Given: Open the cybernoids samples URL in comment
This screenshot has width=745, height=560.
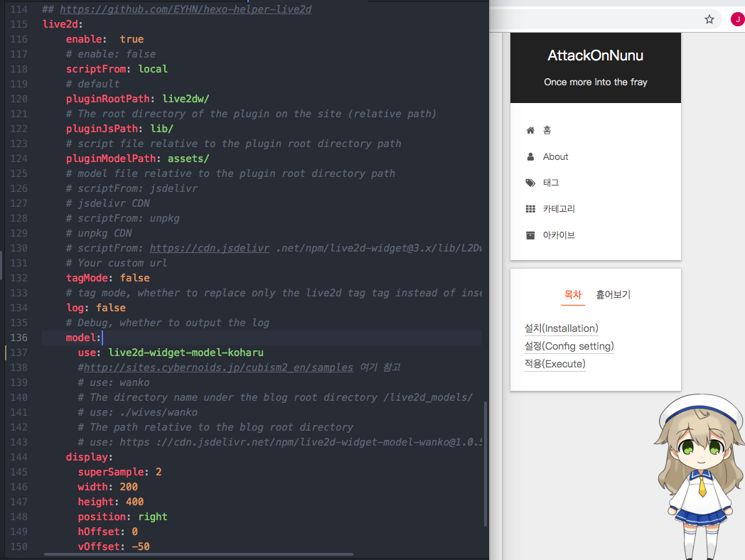Looking at the screenshot, I should click(218, 367).
